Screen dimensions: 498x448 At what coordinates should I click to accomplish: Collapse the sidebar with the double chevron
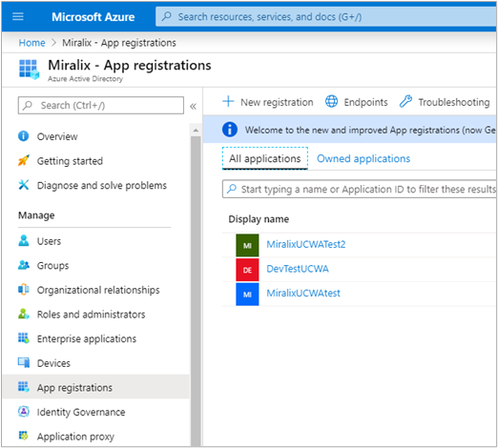(193, 106)
